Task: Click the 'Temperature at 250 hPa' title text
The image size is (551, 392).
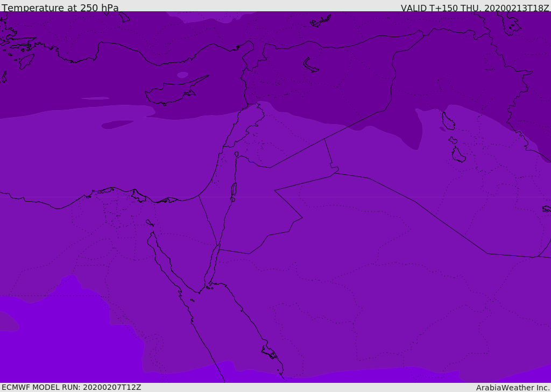Action: (60, 8)
